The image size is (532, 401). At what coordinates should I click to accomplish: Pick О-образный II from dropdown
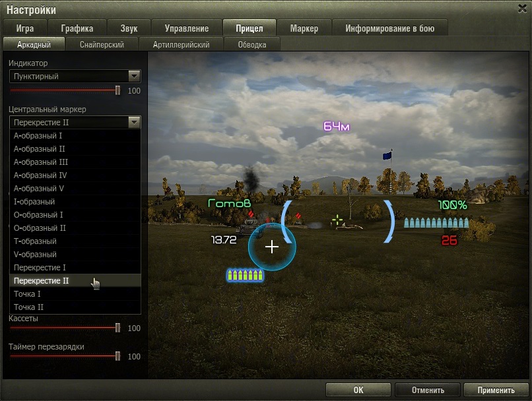pyautogui.click(x=75, y=228)
